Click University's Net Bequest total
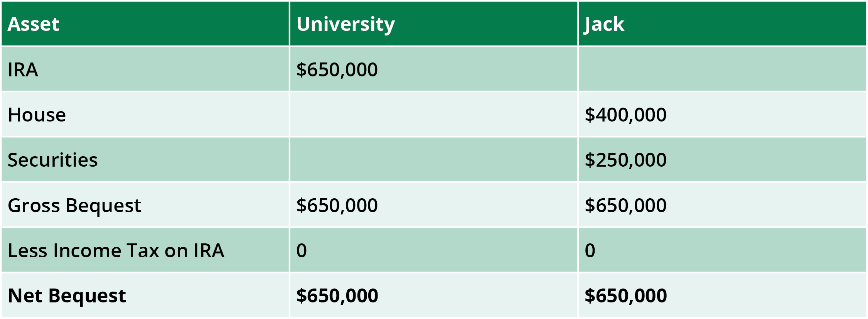 pos(337,296)
